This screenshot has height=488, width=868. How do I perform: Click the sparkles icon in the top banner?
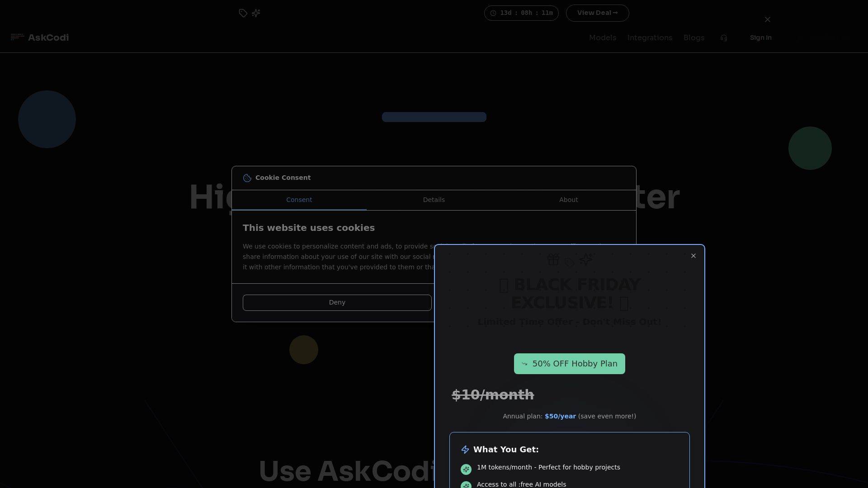[256, 13]
